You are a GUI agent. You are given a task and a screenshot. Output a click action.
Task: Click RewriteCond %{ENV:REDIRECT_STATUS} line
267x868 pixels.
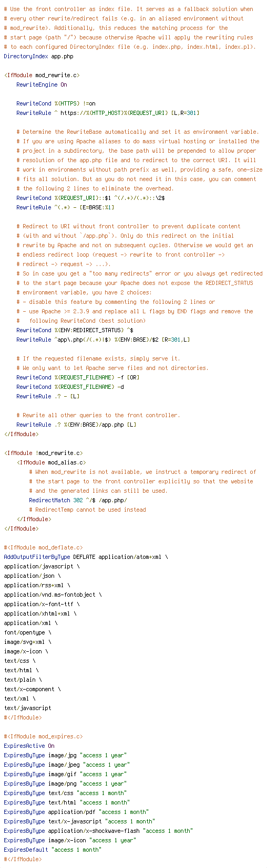coord(75,330)
